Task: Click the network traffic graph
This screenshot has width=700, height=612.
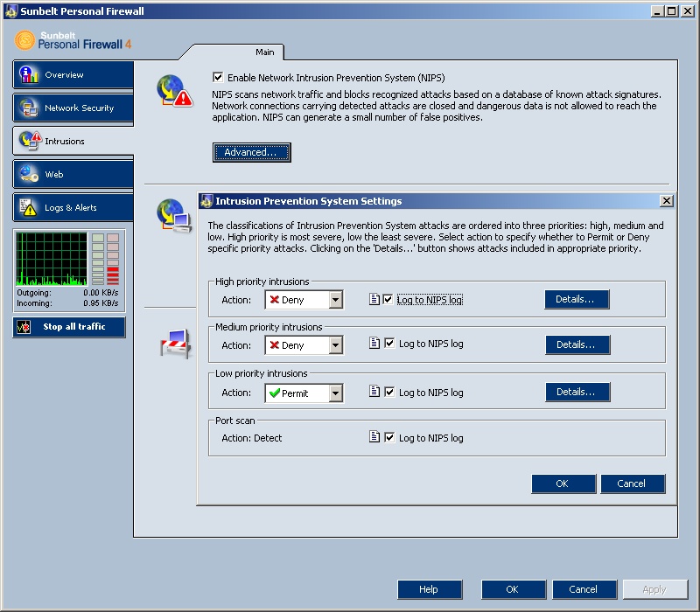Action: [x=52, y=259]
